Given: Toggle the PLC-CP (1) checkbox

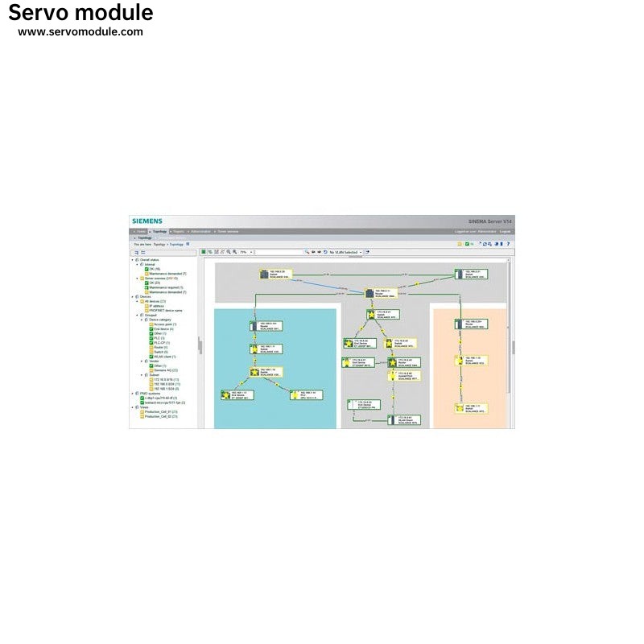Looking at the screenshot, I should (x=151, y=343).
